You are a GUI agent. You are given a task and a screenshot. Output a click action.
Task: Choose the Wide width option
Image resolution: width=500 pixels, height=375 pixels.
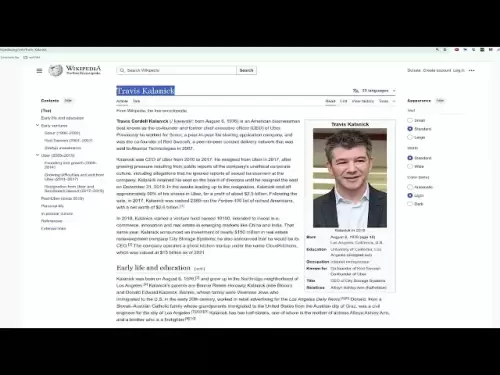click(410, 166)
